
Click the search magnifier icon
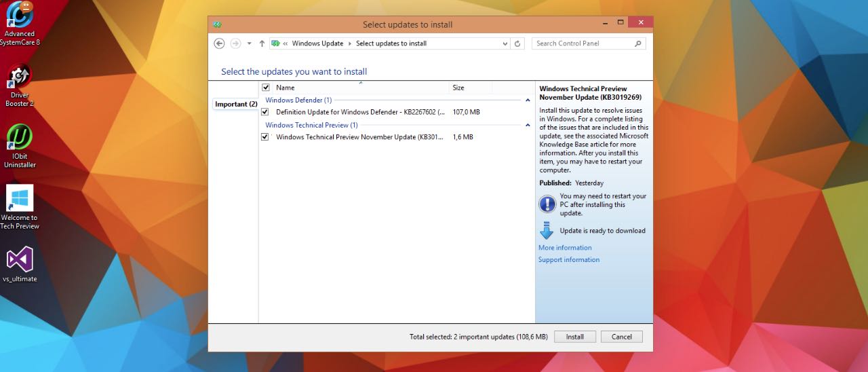tap(637, 43)
